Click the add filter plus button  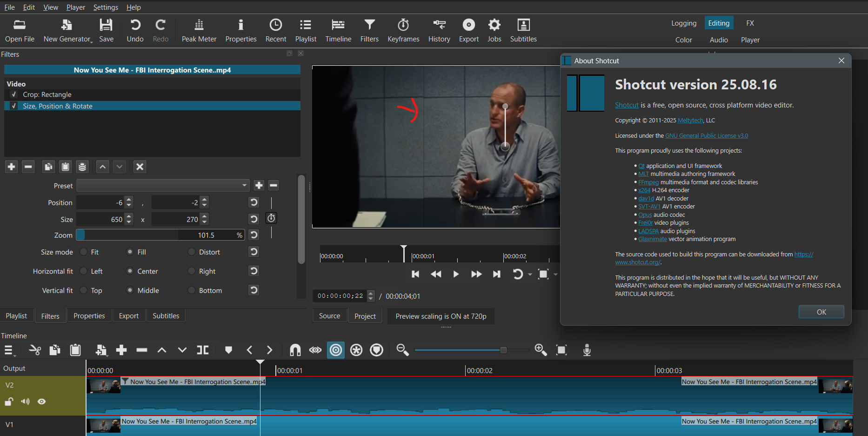coord(12,167)
